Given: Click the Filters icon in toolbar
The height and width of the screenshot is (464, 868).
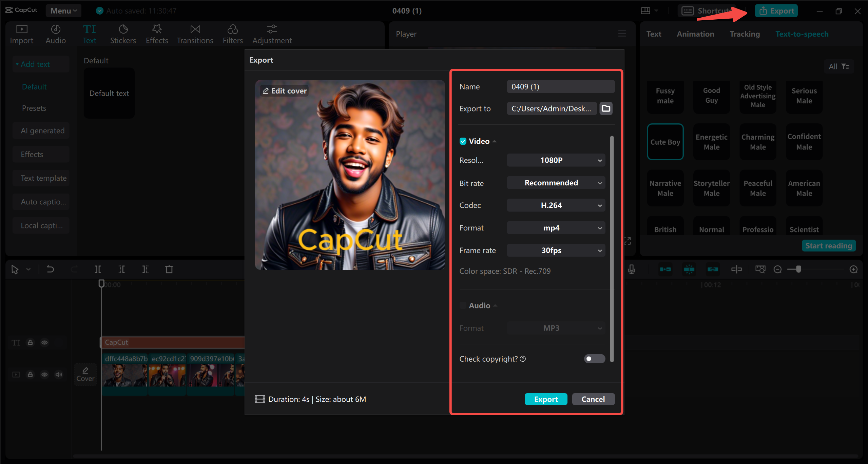Looking at the screenshot, I should (232, 29).
